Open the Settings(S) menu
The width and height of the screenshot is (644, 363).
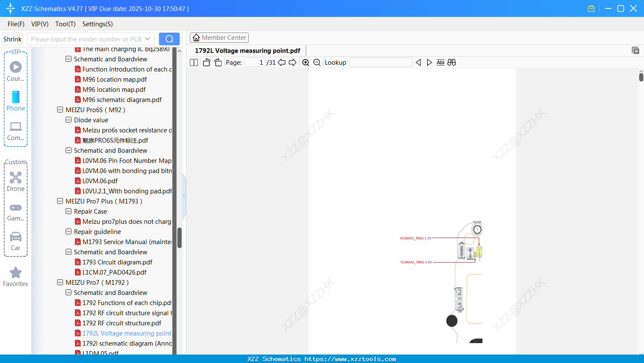coord(98,24)
